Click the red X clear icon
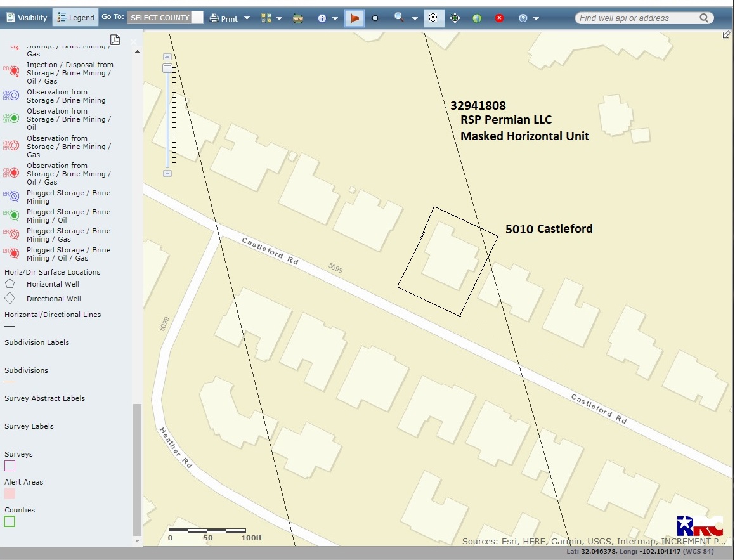735x560 pixels. pyautogui.click(x=499, y=18)
